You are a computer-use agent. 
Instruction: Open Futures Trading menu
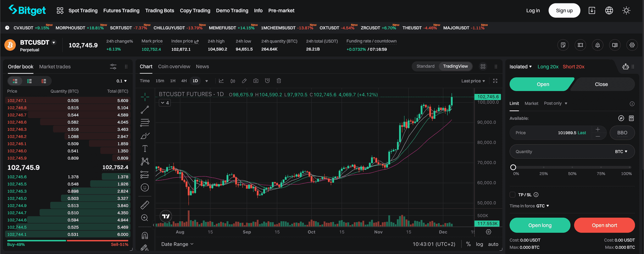click(121, 11)
